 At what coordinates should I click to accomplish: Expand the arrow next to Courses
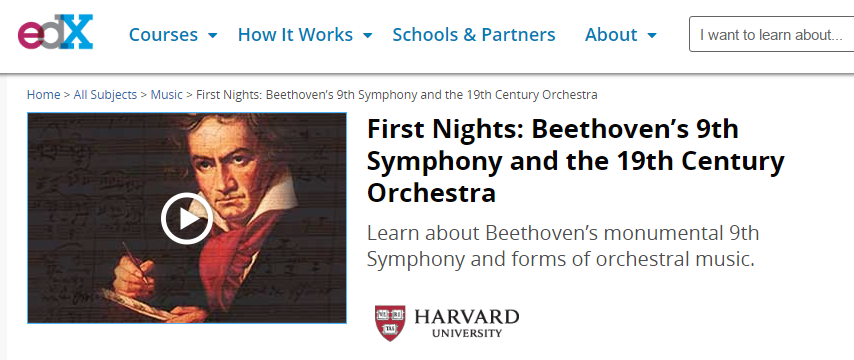pos(212,36)
